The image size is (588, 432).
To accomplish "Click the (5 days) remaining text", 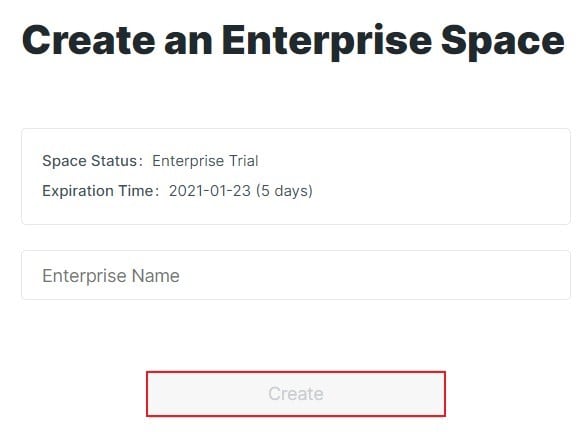I will click(x=284, y=191).
